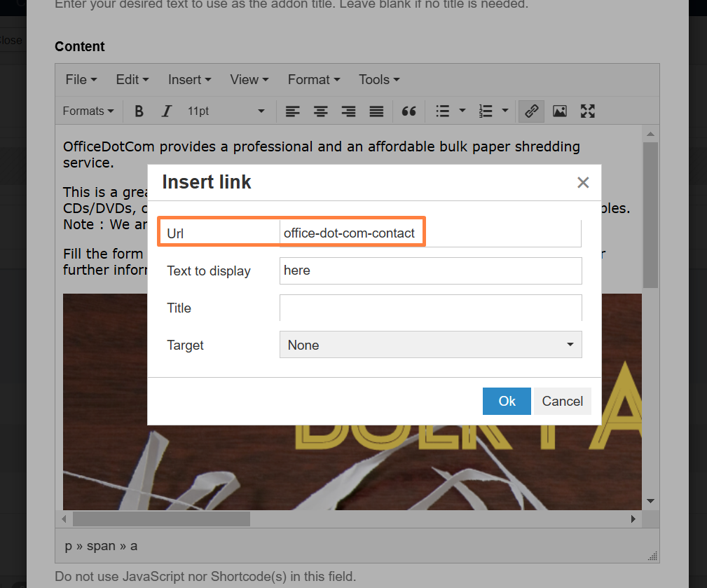Toggle fullscreen editor mode
This screenshot has width=707, height=588.
click(x=587, y=111)
